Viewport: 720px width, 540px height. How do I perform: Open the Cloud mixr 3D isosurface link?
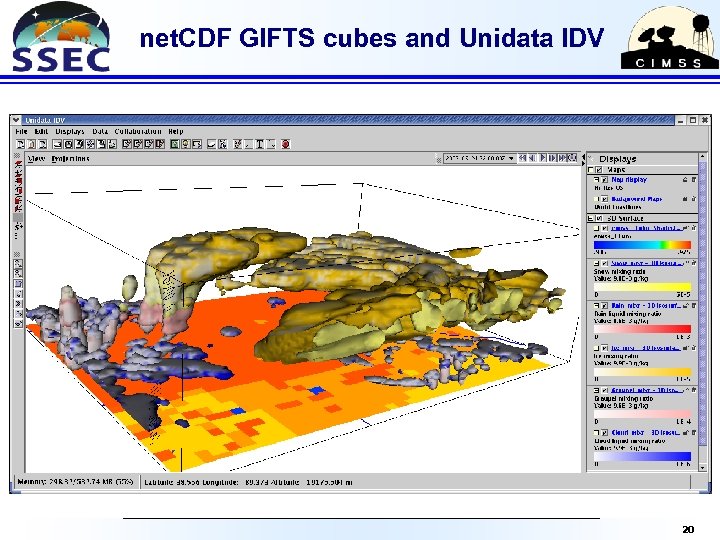(646, 433)
